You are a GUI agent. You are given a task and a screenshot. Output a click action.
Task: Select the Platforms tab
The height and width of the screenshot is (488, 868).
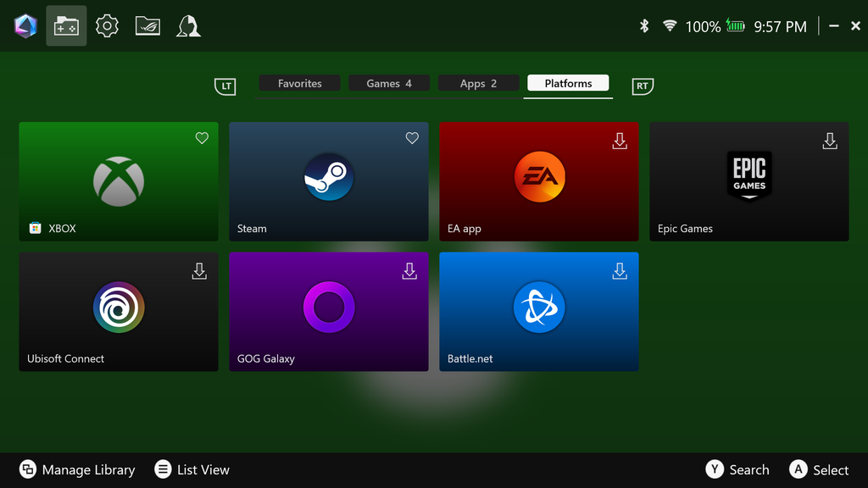coord(568,83)
